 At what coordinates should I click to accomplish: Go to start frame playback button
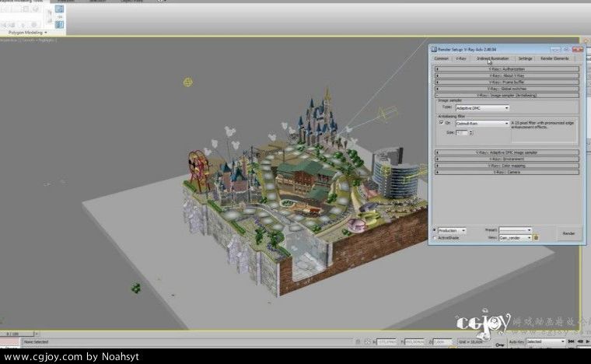click(571, 341)
